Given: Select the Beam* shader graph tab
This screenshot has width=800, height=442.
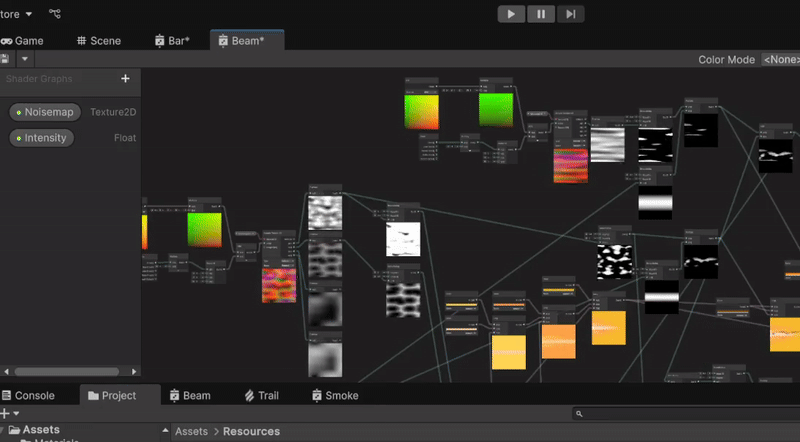Looking at the screenshot, I should coord(247,40).
